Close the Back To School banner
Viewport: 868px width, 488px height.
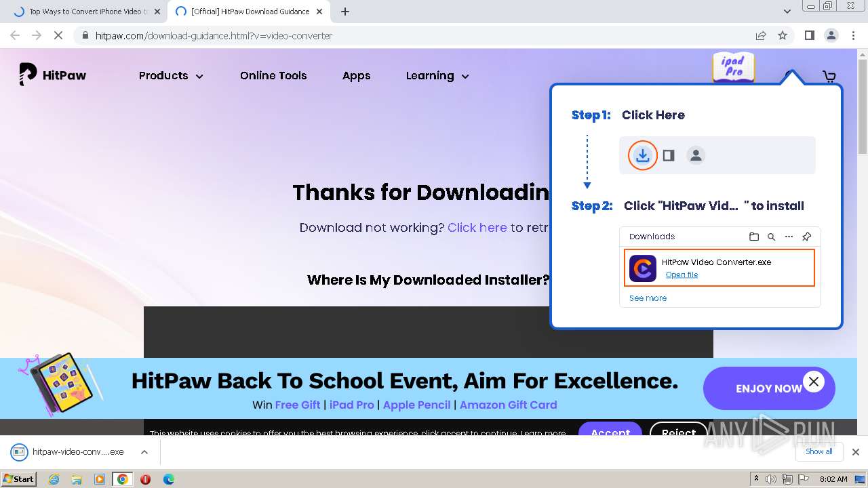pyautogui.click(x=814, y=382)
